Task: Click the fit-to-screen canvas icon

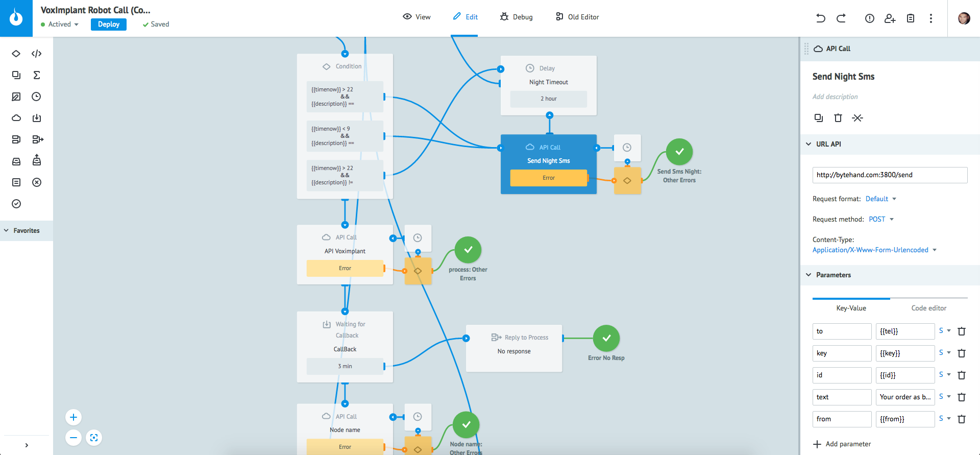Action: click(94, 438)
